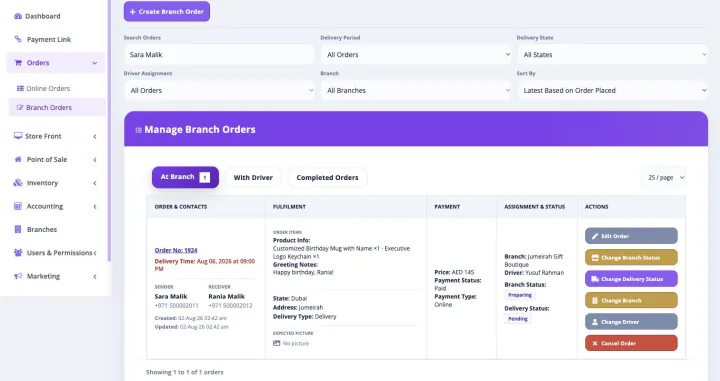This screenshot has height=381, width=720.
Task: Click the Marketing megaphone icon
Action: point(18,276)
